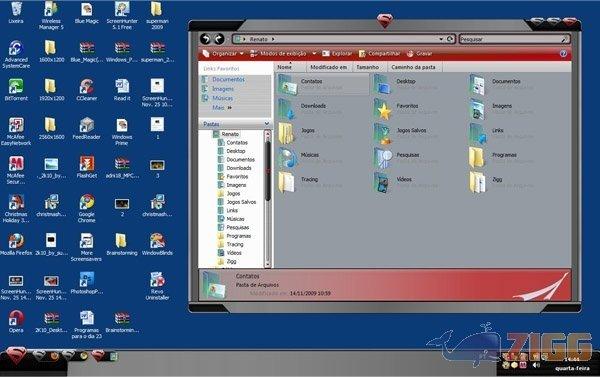The image size is (600, 377).
Task: Open the Explorer help icon
Action: tap(563, 54)
